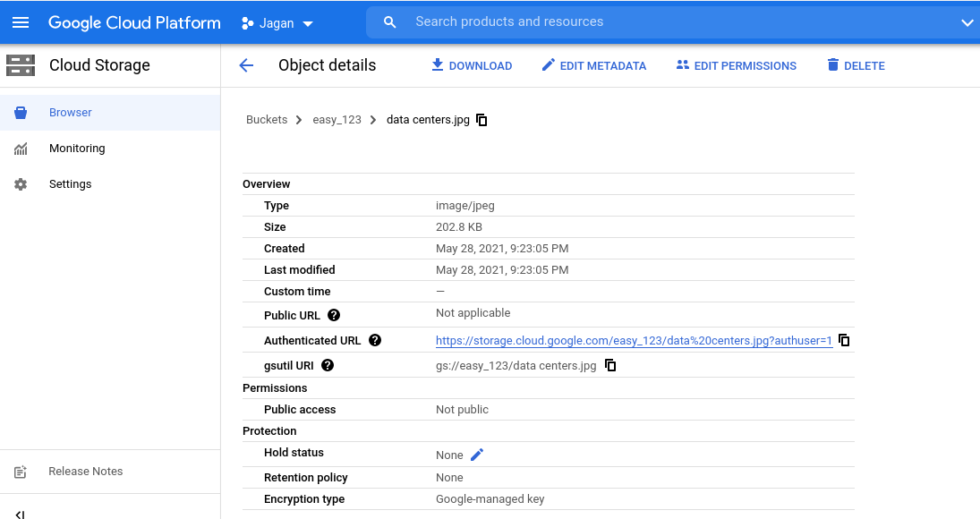Select the gs://easy_123/data centers.jpg text
Screen dimensions: 980x519
(516, 366)
